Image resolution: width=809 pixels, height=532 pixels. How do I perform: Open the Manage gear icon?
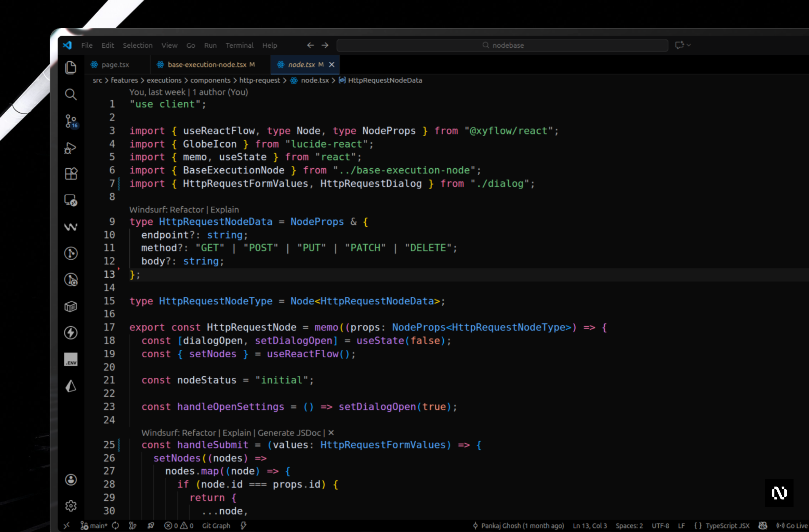coord(71,506)
